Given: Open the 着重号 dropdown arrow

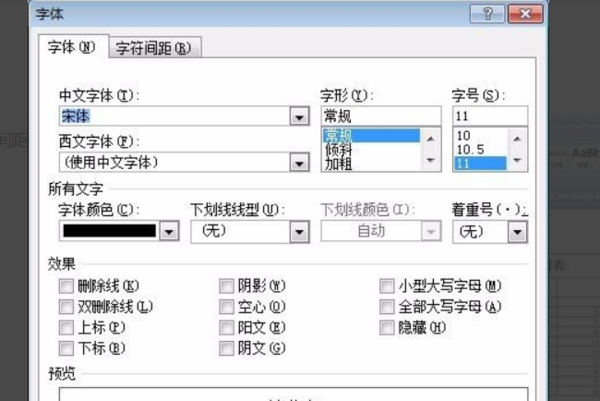Looking at the screenshot, I should click(517, 232).
